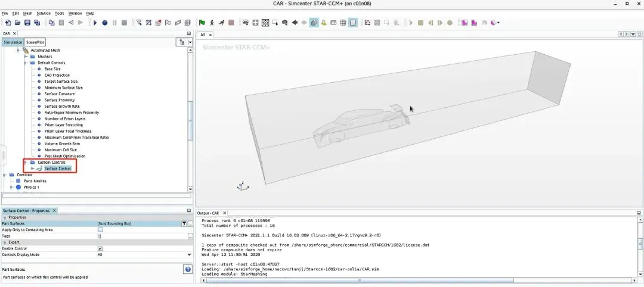Expand the Physics 1 node
The height and width of the screenshot is (287, 644).
point(11,188)
